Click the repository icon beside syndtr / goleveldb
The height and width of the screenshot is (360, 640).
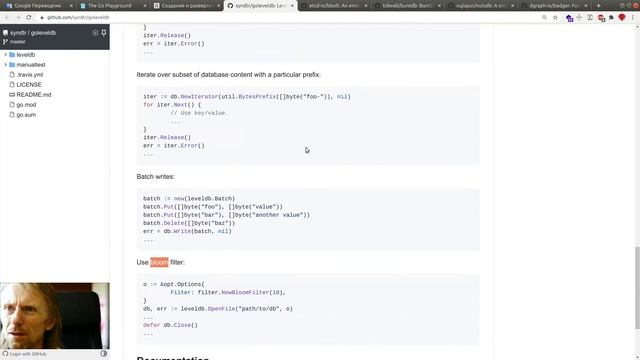(5, 33)
